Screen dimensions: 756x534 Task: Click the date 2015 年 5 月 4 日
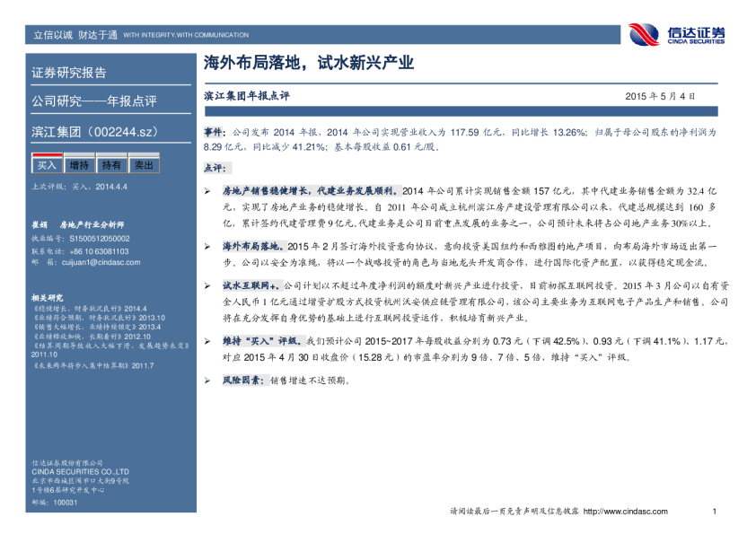[659, 95]
